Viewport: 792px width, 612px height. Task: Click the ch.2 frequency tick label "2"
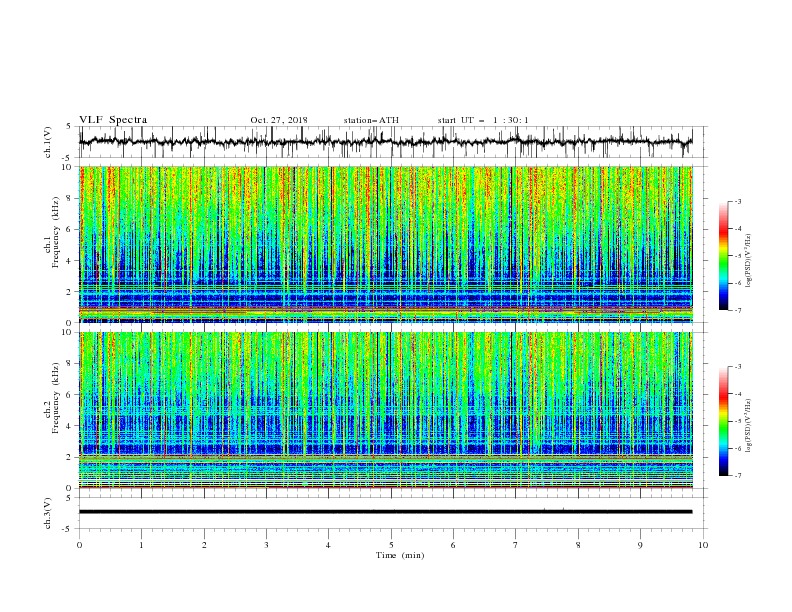(71, 457)
